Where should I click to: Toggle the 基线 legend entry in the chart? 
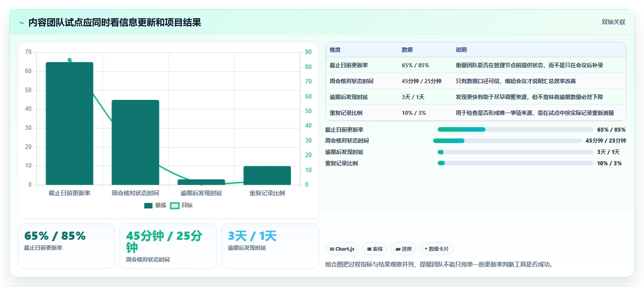[155, 205]
